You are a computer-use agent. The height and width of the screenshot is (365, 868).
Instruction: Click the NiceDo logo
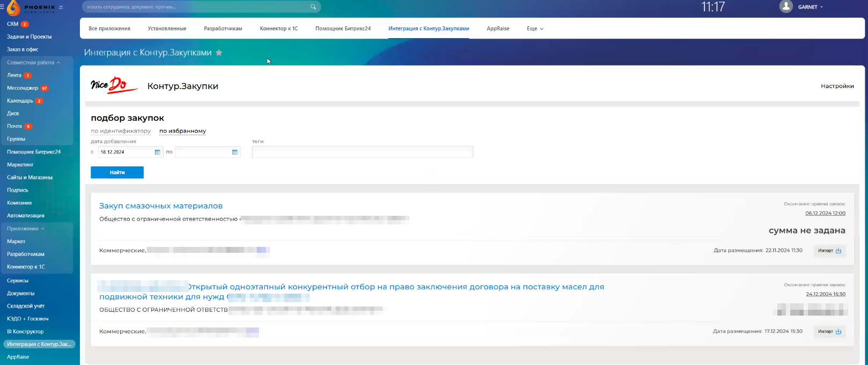click(x=115, y=85)
